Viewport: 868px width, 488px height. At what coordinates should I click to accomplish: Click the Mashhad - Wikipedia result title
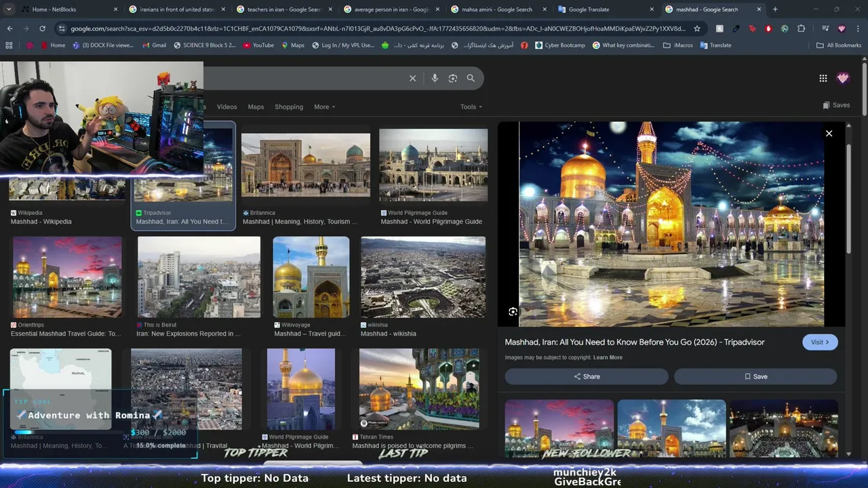tap(41, 222)
